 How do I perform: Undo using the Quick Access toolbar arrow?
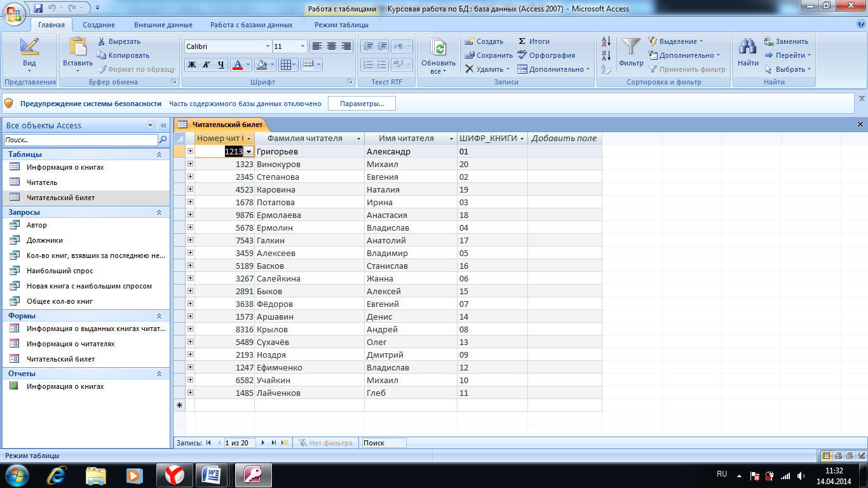click(x=51, y=9)
